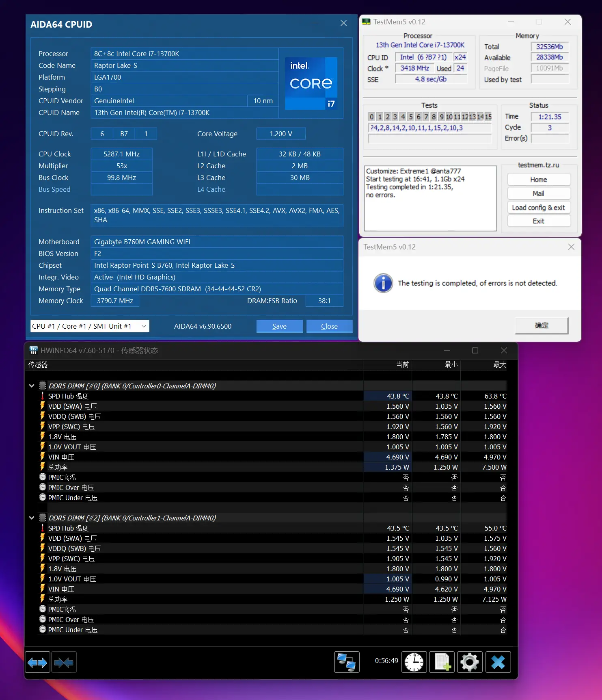This screenshot has width=602, height=700.
Task: Click DIMM #0 SPD Hub max 63.8 °C
Action: coord(496,396)
